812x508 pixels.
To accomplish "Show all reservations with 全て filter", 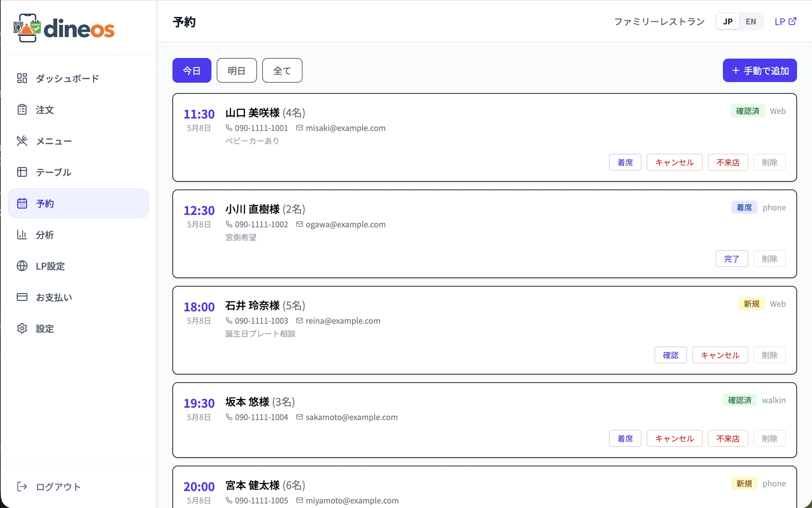I will pyautogui.click(x=282, y=71).
